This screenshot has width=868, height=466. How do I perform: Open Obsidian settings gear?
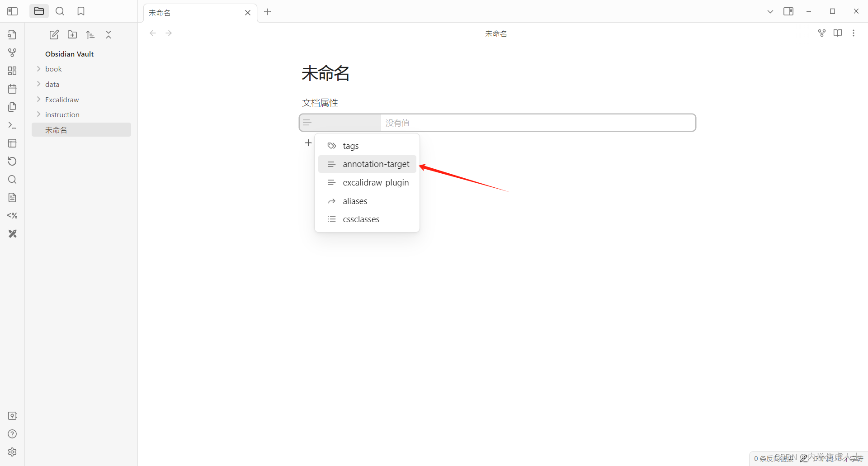pos(12,452)
